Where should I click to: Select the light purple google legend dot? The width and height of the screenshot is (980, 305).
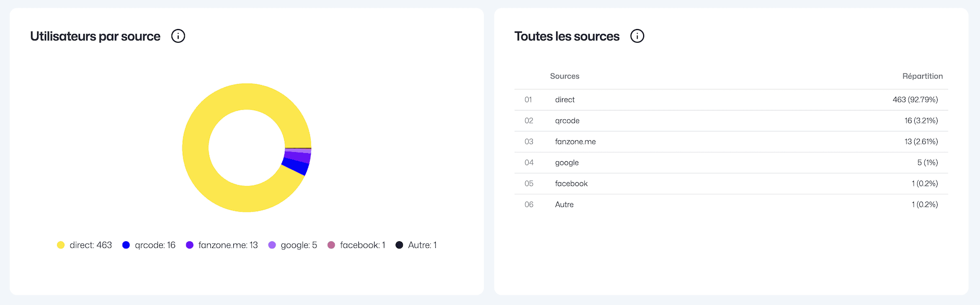click(272, 245)
